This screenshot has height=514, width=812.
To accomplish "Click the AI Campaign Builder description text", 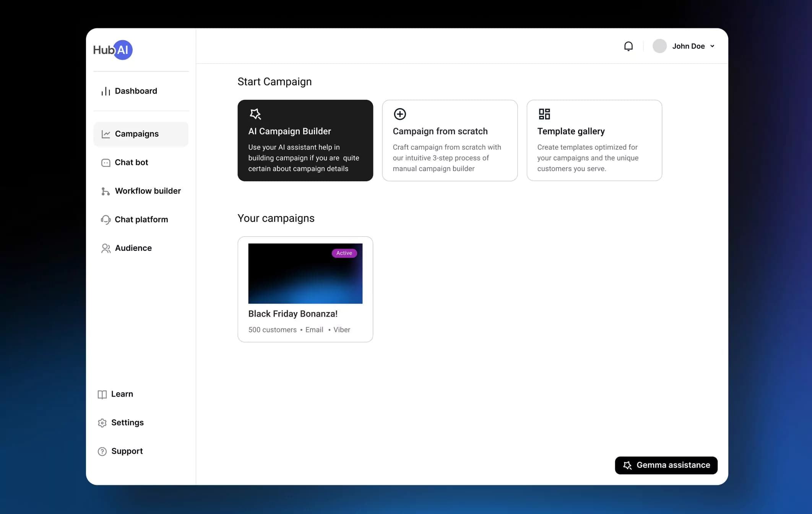I will [304, 158].
